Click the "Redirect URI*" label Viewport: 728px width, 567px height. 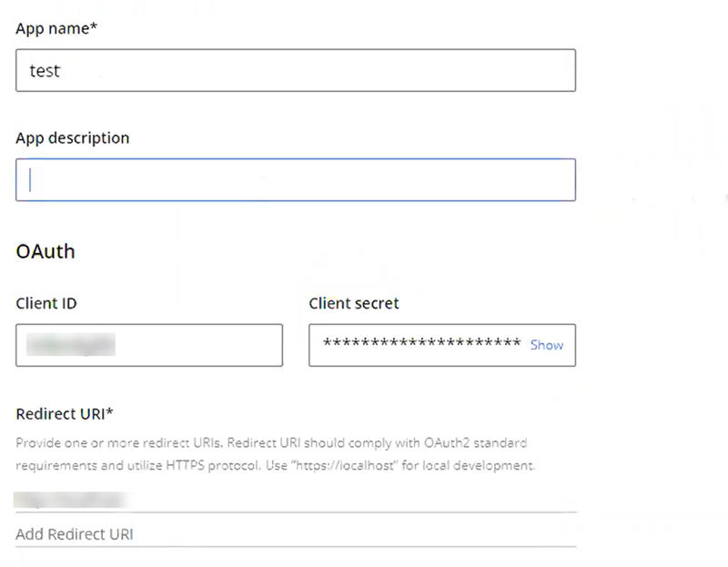click(x=65, y=413)
